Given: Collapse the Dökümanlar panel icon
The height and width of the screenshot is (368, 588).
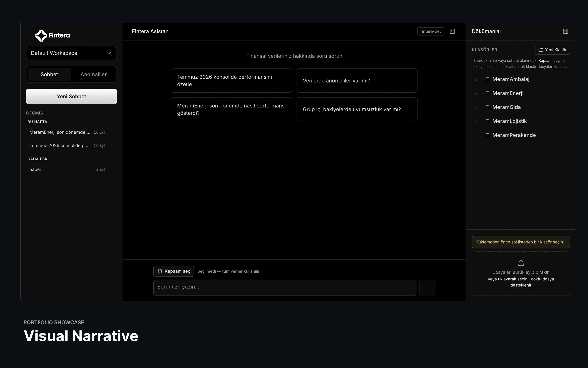Looking at the screenshot, I should point(565,31).
